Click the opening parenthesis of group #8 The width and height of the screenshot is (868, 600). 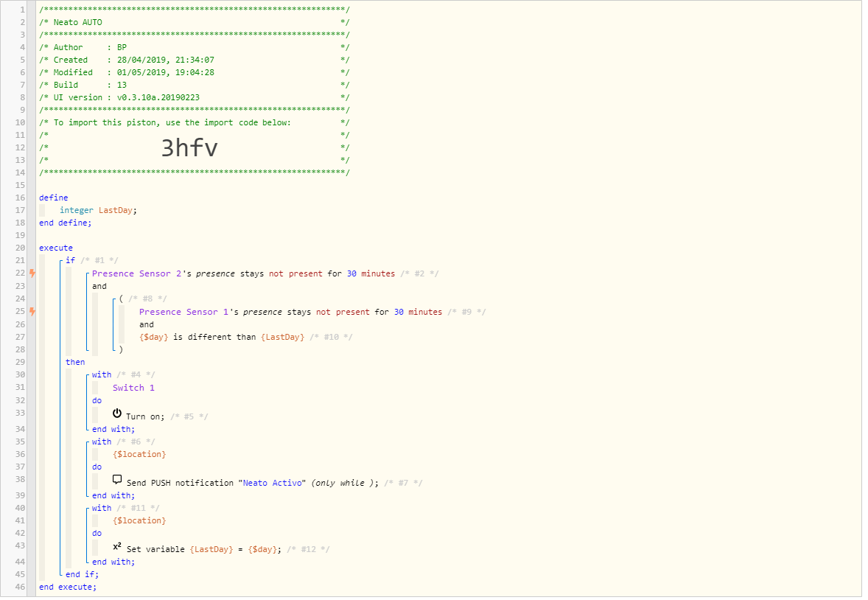click(122, 299)
